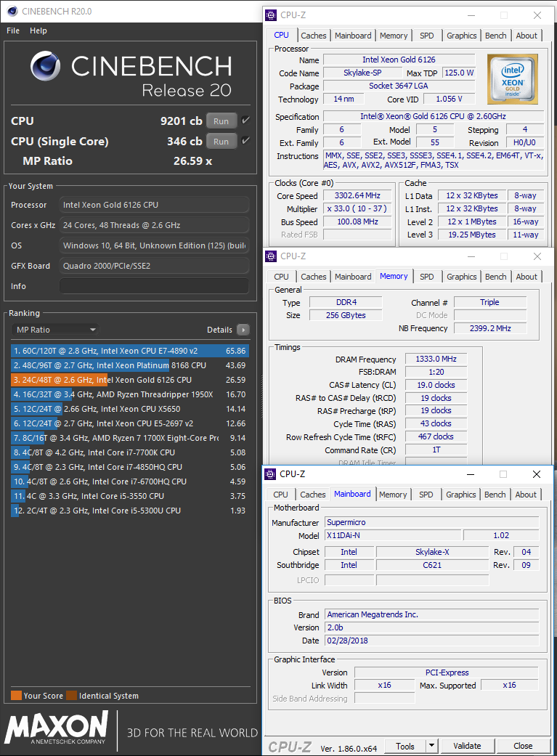Toggle the CPU Single Core test checkmark
Image resolution: width=557 pixels, height=756 pixels.
point(246,141)
